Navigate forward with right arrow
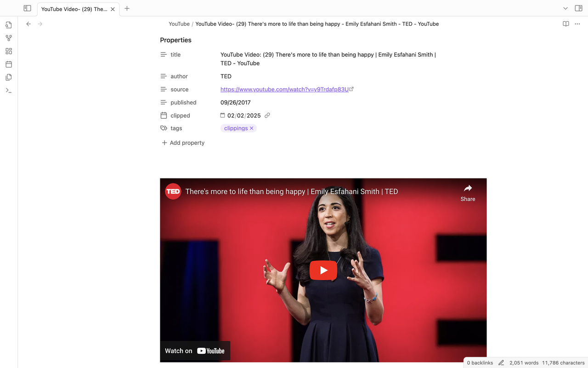The width and height of the screenshot is (588, 368). coord(40,24)
